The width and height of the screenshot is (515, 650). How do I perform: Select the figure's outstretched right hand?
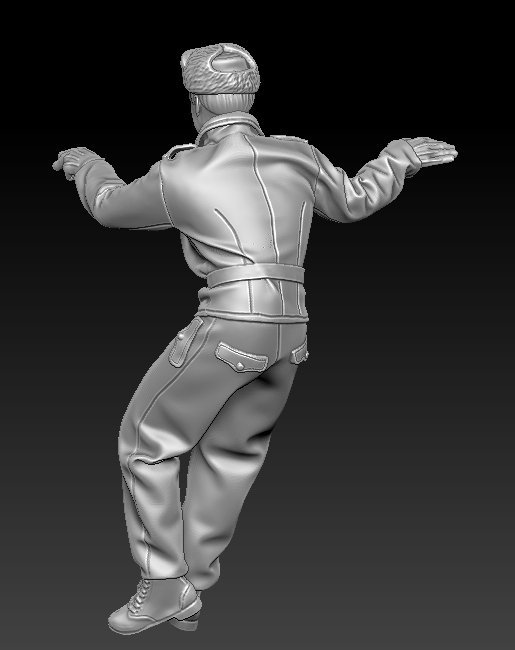[x=431, y=151]
